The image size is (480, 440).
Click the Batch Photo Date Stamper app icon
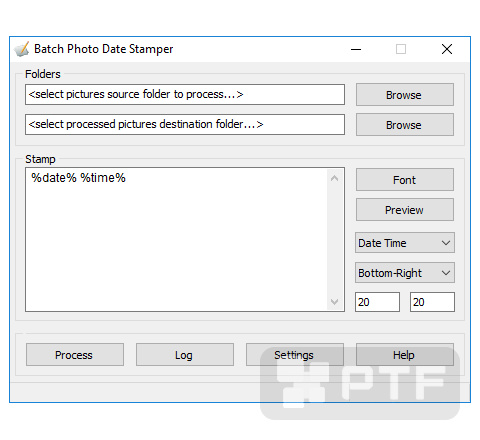pos(22,49)
